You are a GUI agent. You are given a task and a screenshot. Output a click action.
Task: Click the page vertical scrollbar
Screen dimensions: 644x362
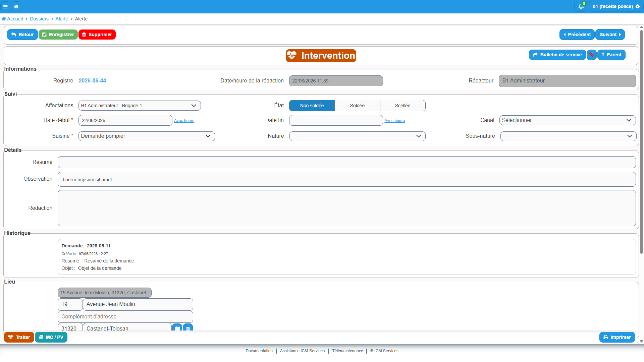click(641, 141)
